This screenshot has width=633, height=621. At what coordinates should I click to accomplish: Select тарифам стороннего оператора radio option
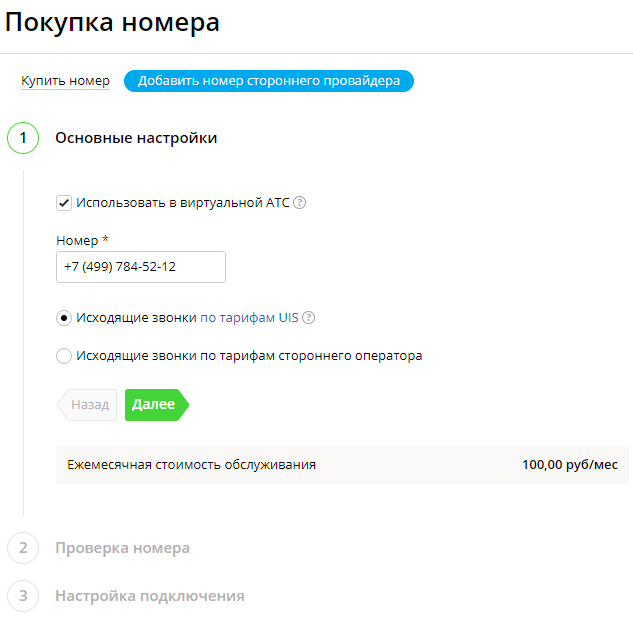pos(64,356)
